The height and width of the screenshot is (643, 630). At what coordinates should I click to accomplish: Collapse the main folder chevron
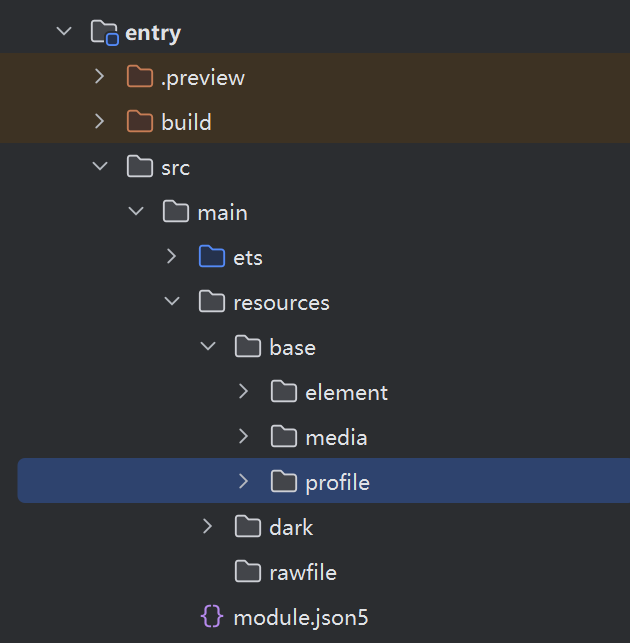(136, 211)
